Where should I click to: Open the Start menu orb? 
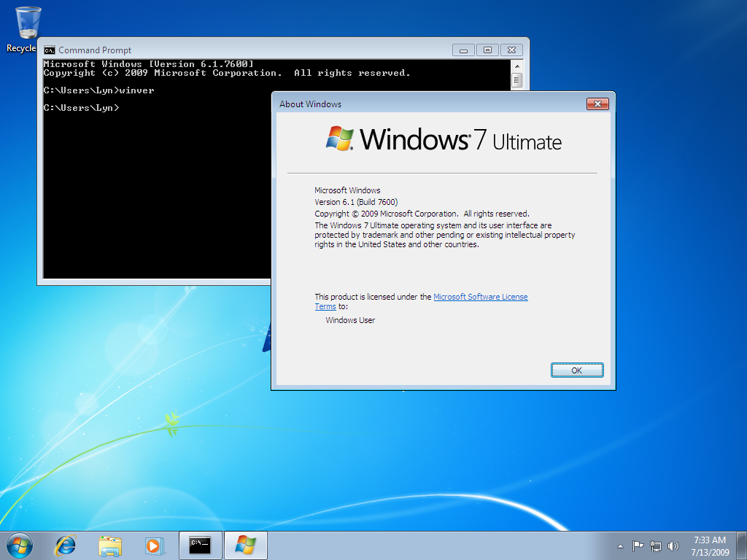point(20,545)
